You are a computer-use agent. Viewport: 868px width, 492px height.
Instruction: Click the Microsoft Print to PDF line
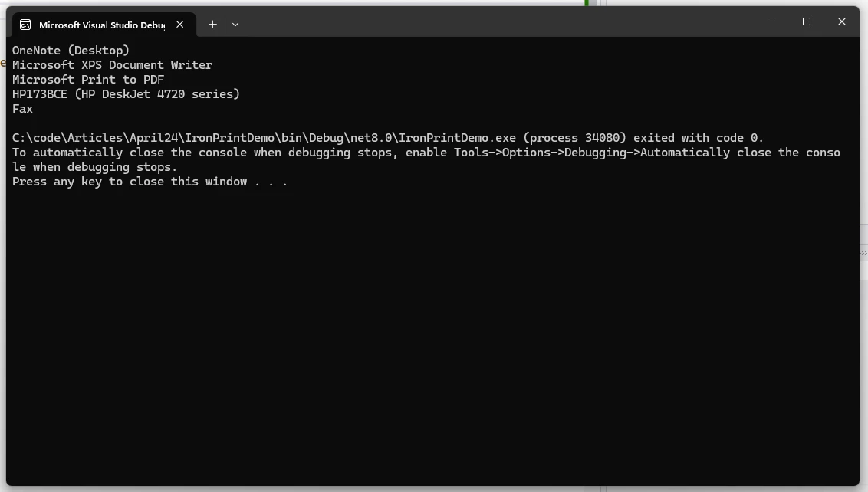tap(88, 80)
